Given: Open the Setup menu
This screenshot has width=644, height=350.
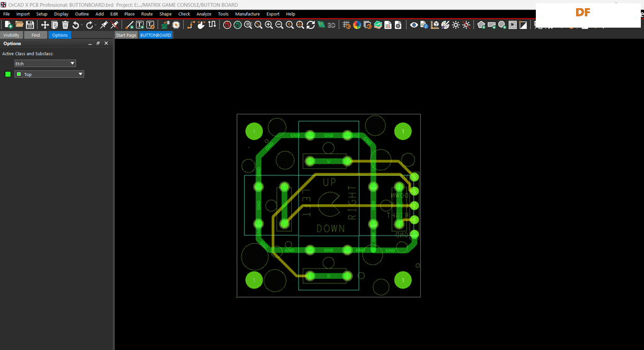Looking at the screenshot, I should (42, 14).
